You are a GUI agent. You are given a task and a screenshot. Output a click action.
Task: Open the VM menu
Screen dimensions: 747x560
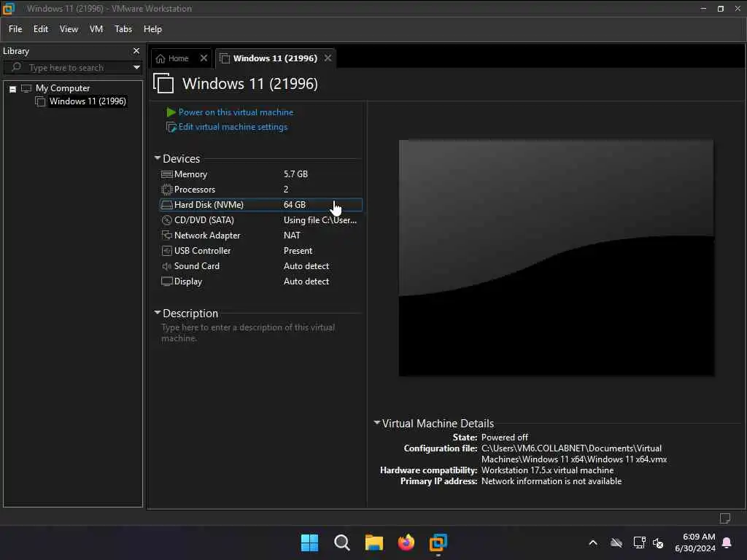click(96, 29)
